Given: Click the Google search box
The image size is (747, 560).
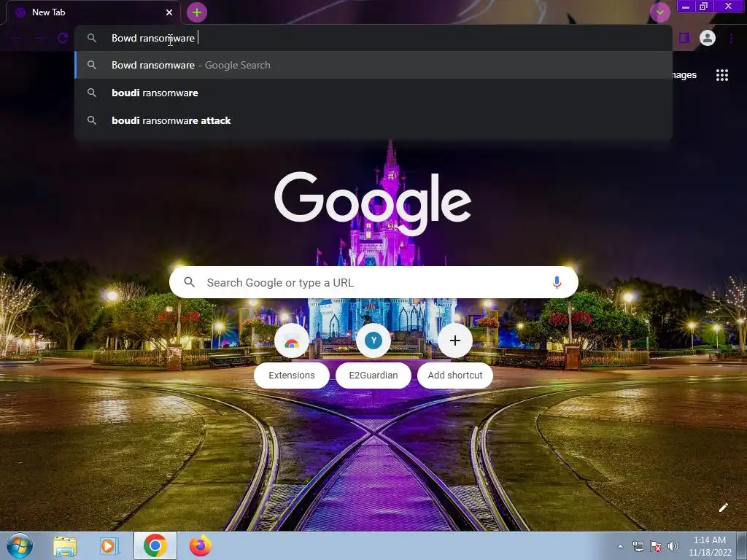Looking at the screenshot, I should [x=373, y=282].
